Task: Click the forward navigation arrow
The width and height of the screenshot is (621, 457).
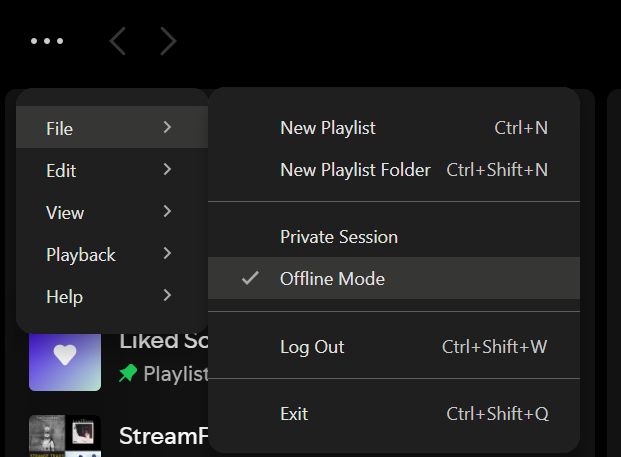Action: [168, 41]
